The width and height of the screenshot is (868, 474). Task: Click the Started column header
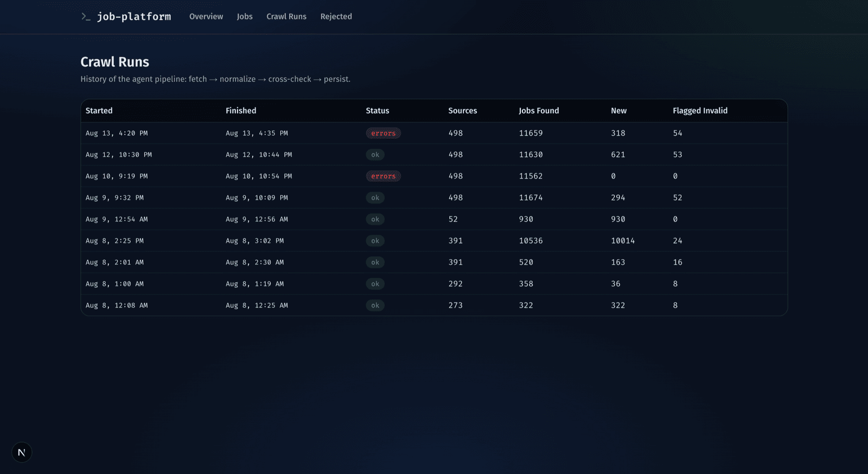99,111
